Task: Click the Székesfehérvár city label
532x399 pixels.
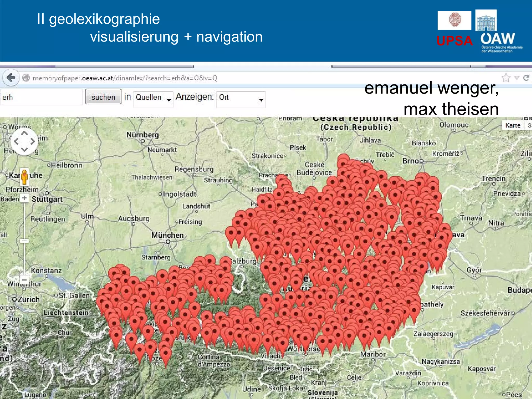Action: click(485, 313)
